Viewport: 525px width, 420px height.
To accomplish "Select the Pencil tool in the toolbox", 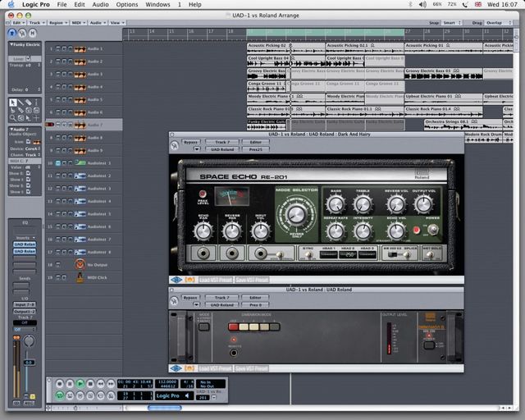I will click(x=21, y=103).
